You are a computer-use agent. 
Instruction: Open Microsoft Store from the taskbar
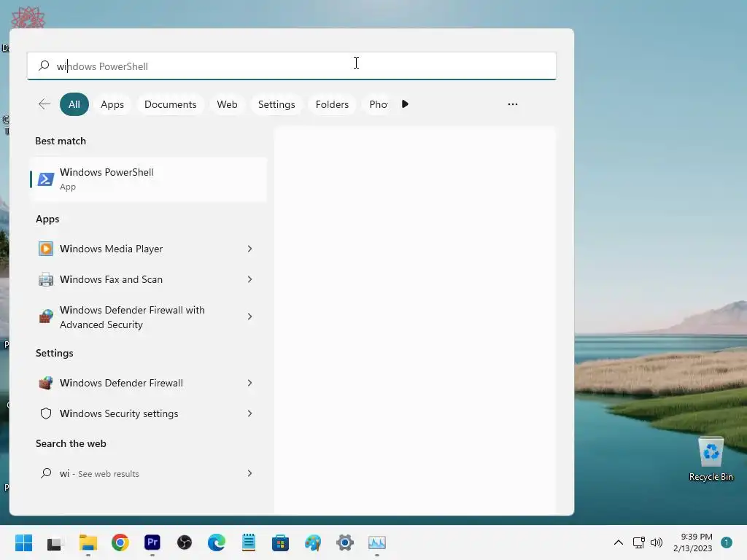click(281, 542)
